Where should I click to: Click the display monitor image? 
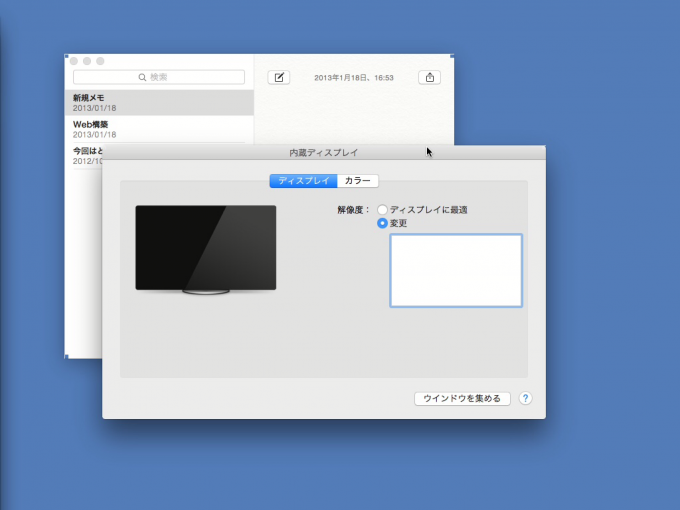pyautogui.click(x=206, y=248)
